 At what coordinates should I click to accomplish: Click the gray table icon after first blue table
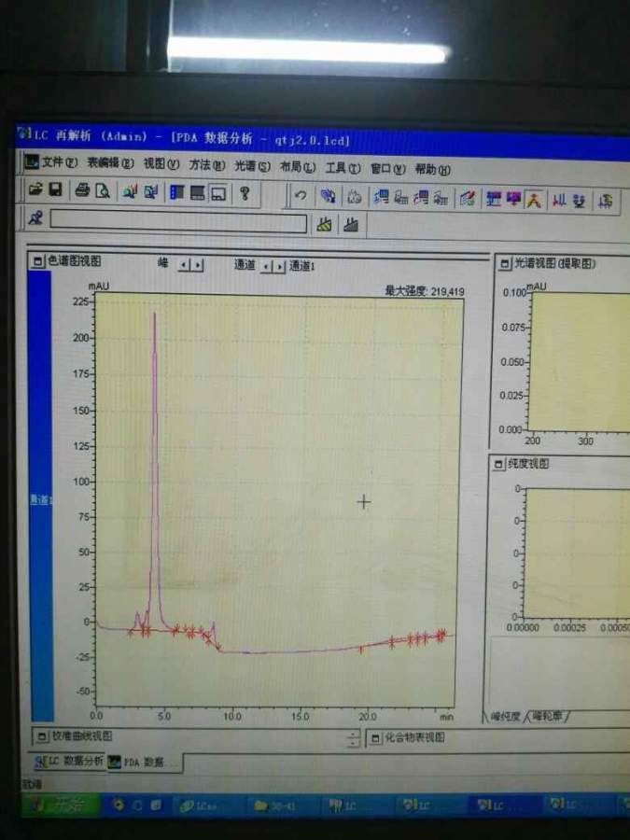coord(401,198)
